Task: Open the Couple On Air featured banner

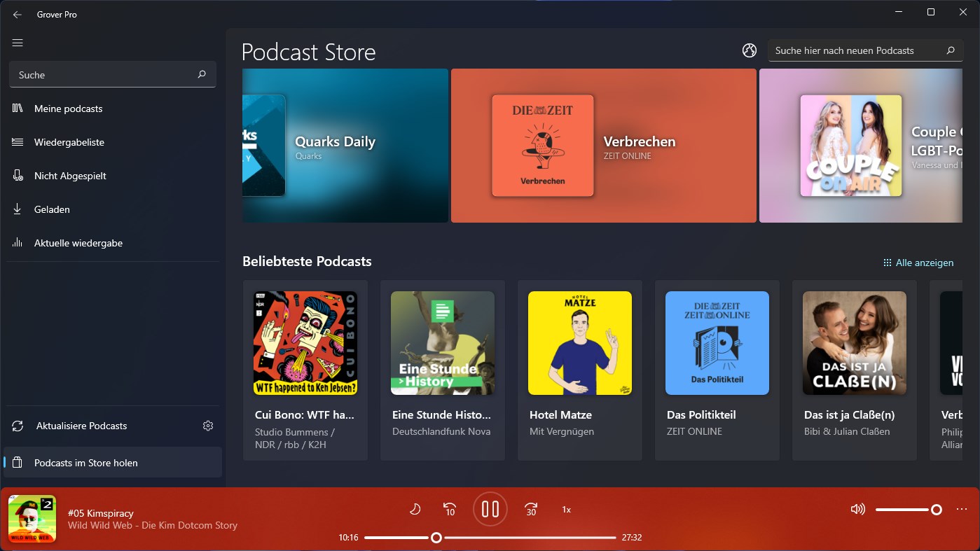Action: [861, 146]
